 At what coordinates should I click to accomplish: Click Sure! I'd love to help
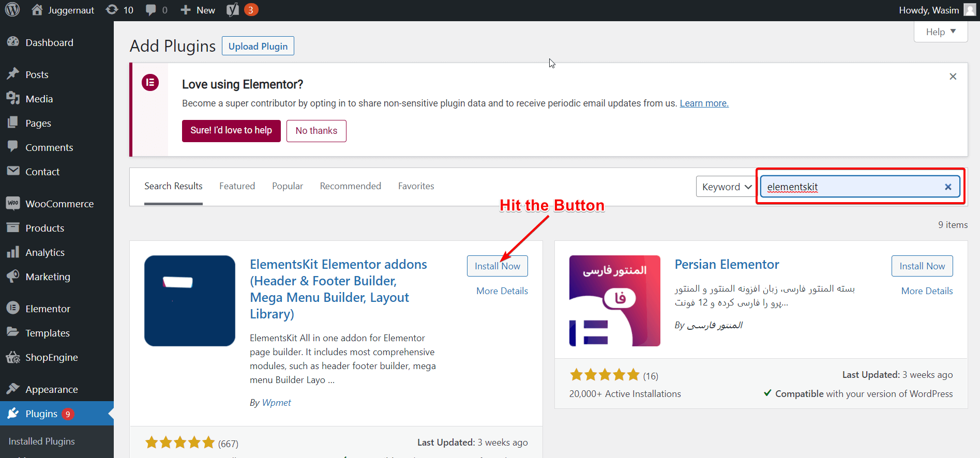[231, 131]
